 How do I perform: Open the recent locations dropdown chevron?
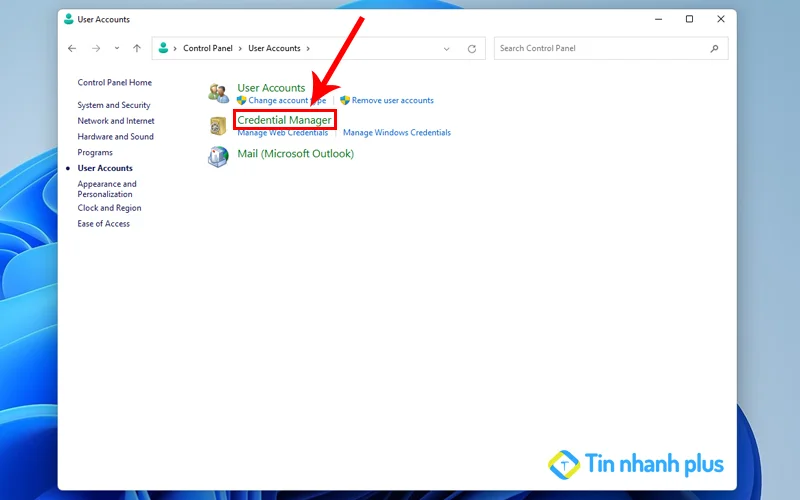117,48
